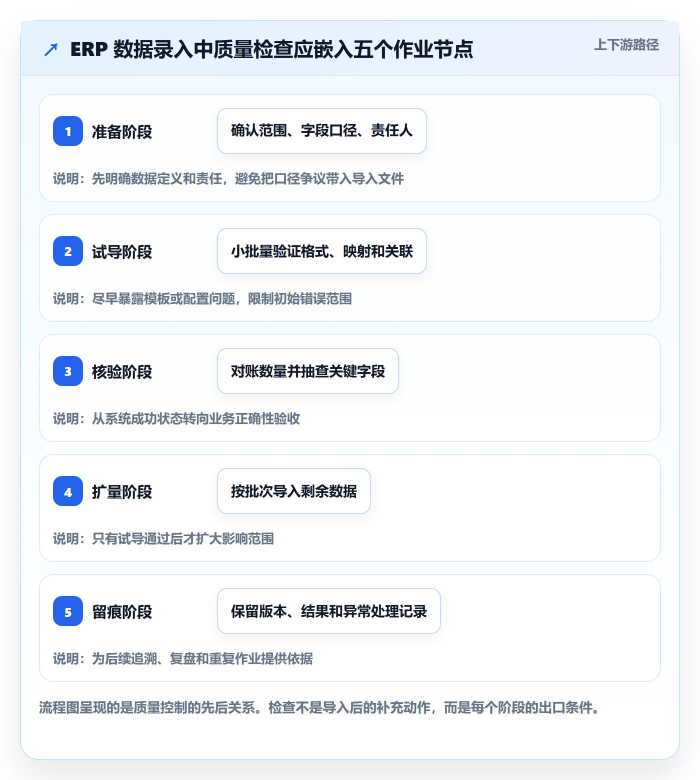Click the 小批量验证格式、映射和关联 box
Screen dimensions: 700x780
(322, 251)
